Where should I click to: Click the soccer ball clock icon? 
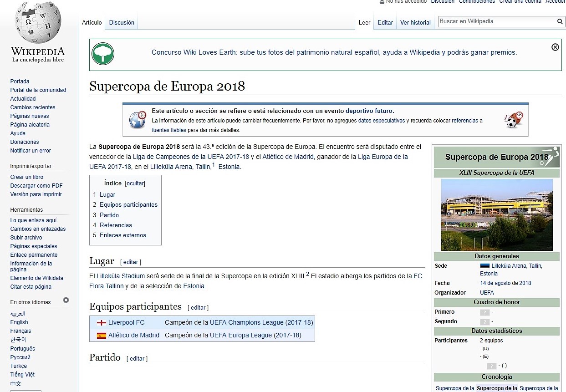[x=514, y=119]
